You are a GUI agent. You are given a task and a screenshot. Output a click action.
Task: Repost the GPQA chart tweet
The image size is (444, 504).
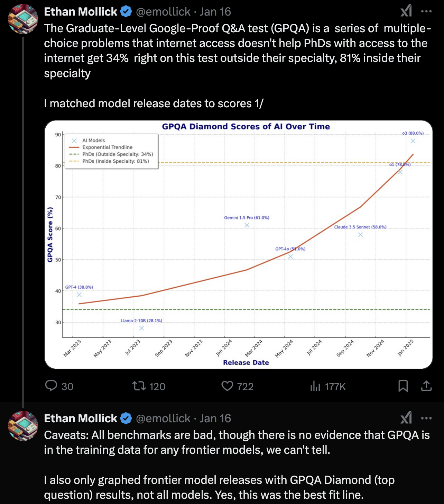(139, 386)
